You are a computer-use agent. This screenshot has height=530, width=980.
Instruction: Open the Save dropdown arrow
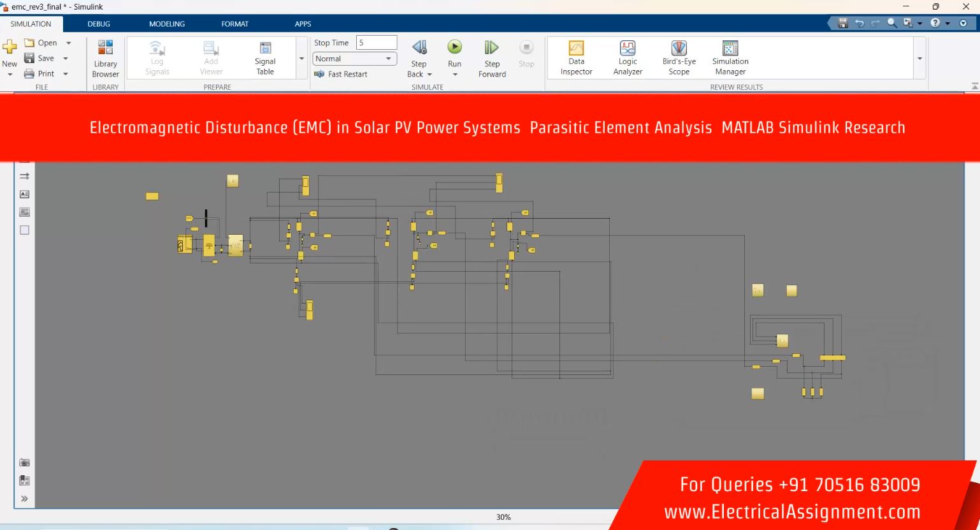coord(66,58)
